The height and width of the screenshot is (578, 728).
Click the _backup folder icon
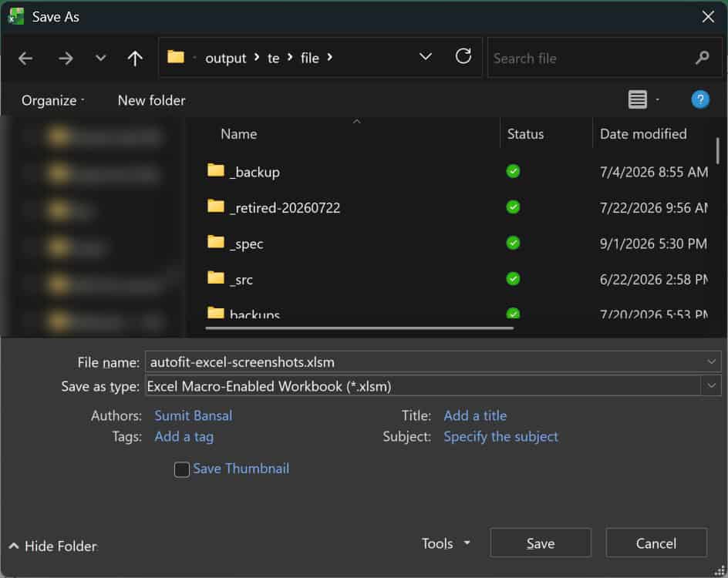[x=215, y=170]
